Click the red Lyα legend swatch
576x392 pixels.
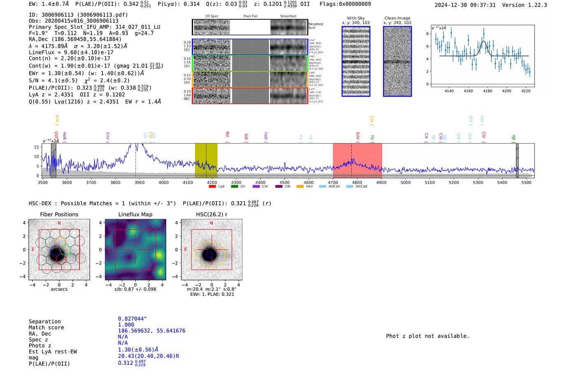pyautogui.click(x=212, y=186)
